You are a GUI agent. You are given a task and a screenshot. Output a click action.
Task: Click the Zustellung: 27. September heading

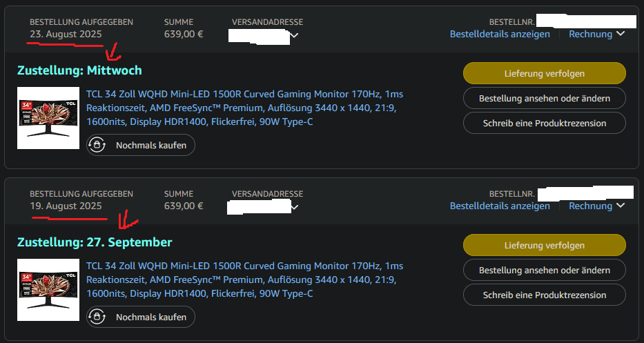(95, 242)
